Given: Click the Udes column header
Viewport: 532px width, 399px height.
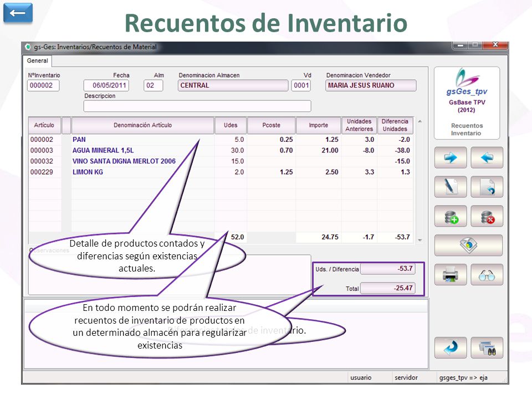Looking at the screenshot, I should coord(231,125).
